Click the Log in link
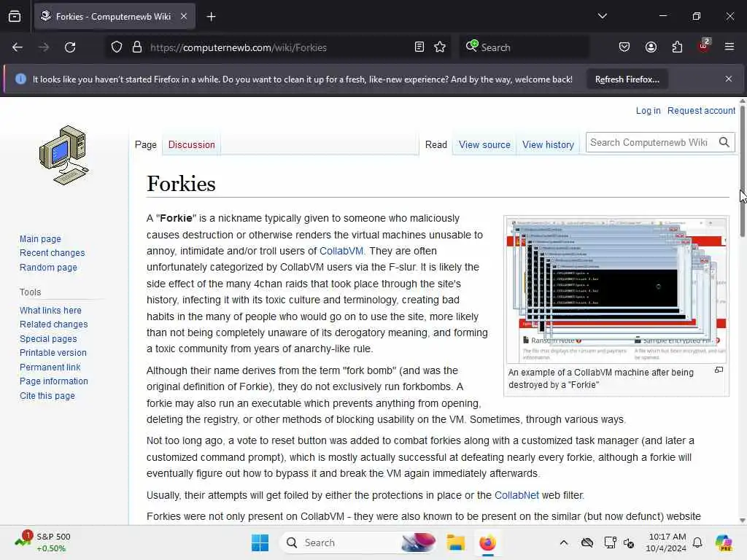 [x=648, y=111]
